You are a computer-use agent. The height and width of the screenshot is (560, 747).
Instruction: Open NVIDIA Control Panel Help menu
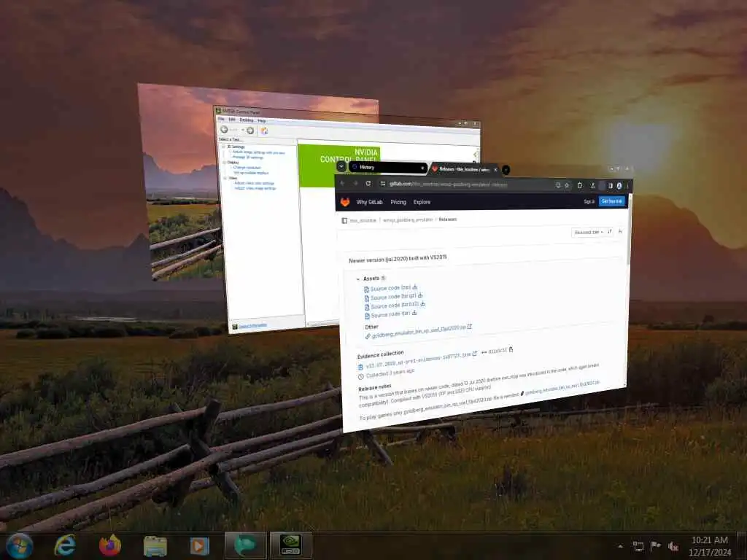pyautogui.click(x=262, y=121)
